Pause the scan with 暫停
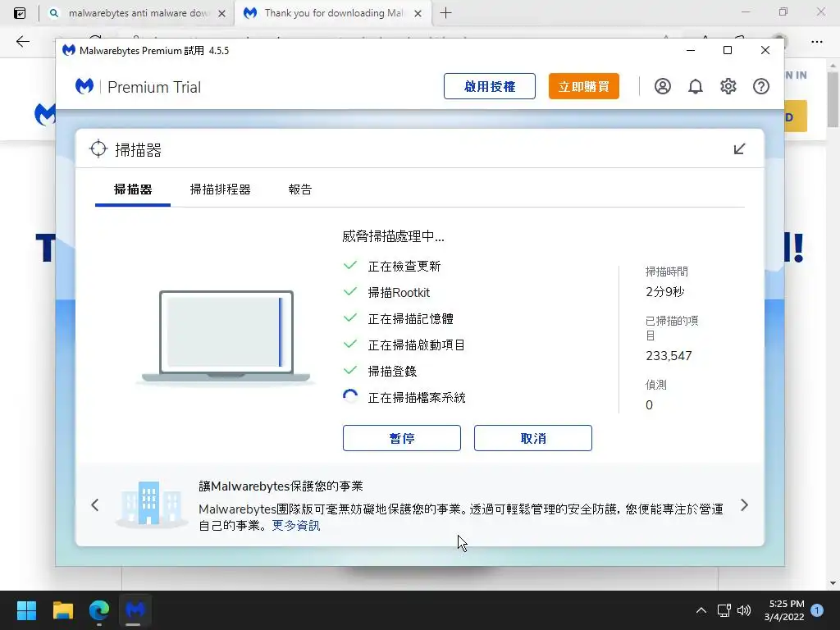This screenshot has width=840, height=630. (x=402, y=438)
